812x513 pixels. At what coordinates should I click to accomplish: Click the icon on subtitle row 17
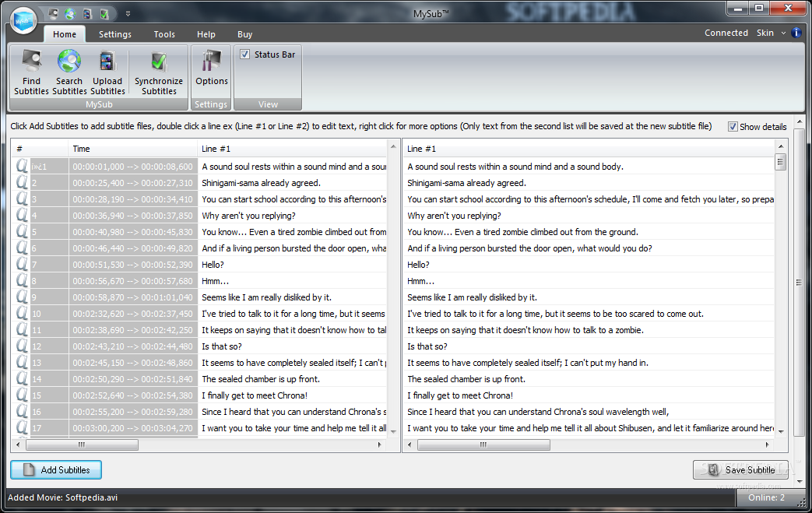pyautogui.click(x=22, y=427)
